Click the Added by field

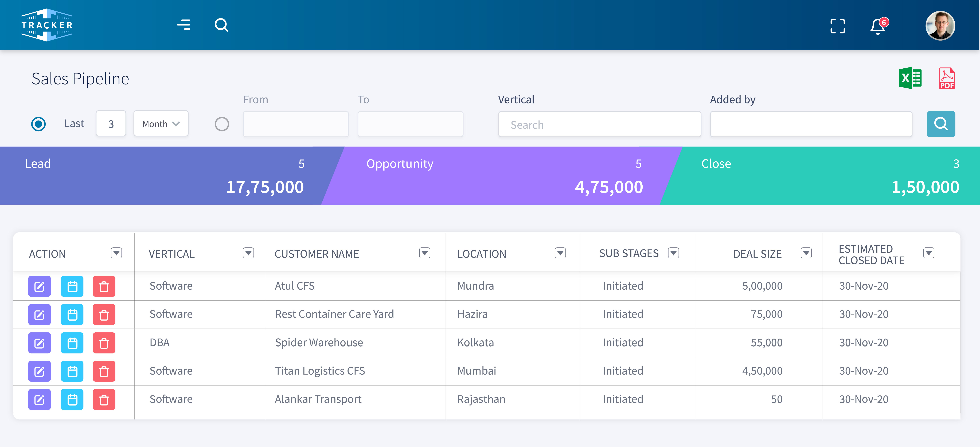811,124
